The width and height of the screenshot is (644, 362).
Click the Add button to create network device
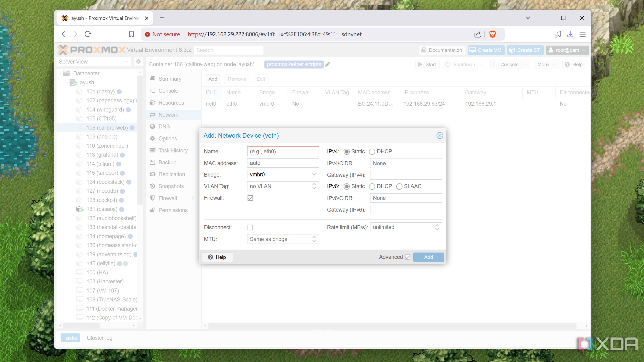coord(428,257)
